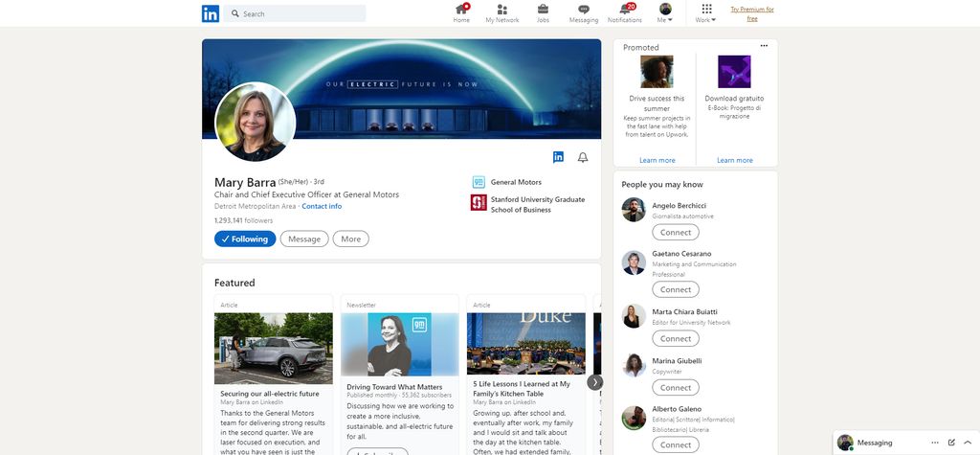Screen dimensions: 980x455
Task: Click the electric car article thumbnail
Action: [274, 348]
